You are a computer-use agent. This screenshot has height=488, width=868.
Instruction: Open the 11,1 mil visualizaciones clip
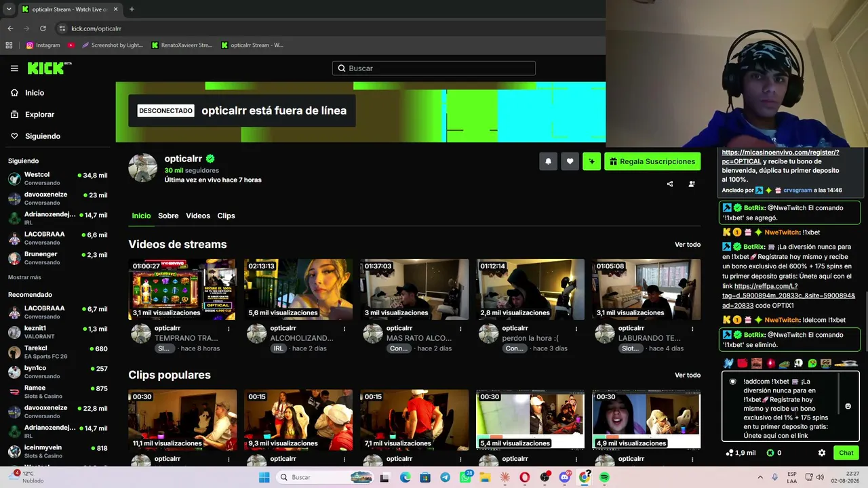(182, 420)
